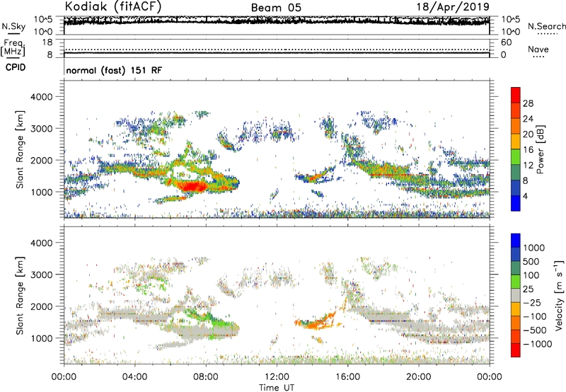Screen dimensions: 566x392
Task: Click the '4000' tick on power panel
Action: 41,97
